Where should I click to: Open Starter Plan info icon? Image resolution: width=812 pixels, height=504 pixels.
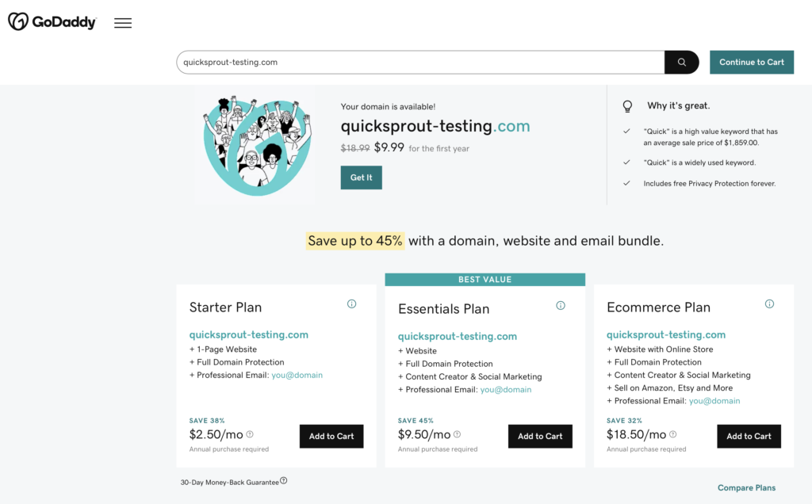click(x=351, y=304)
